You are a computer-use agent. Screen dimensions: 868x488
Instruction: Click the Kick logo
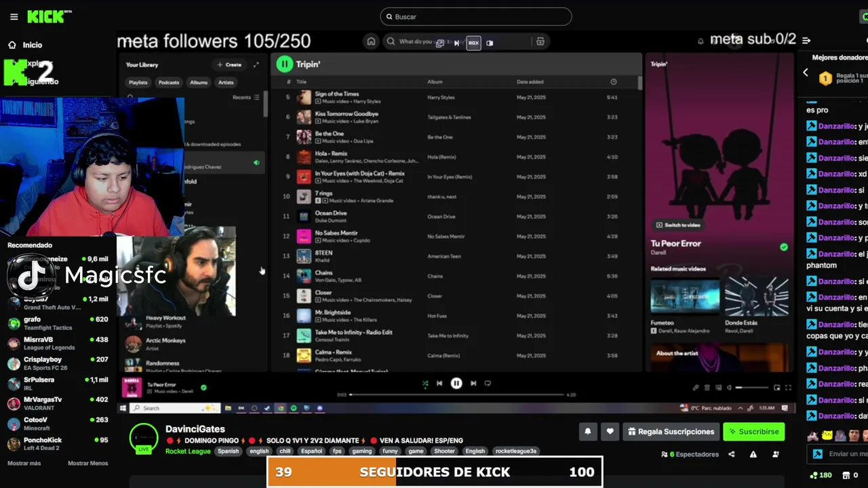49,17
